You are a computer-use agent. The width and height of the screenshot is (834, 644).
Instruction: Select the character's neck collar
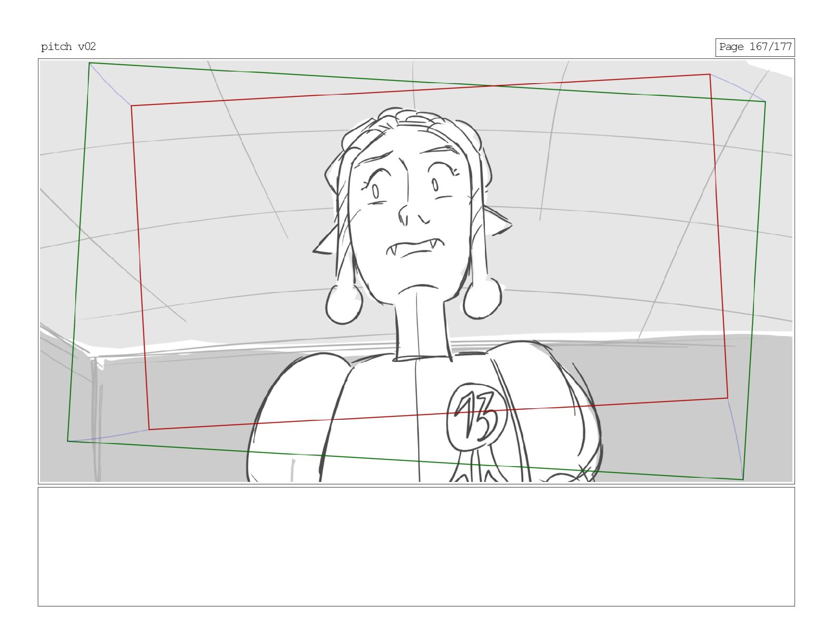point(422,358)
